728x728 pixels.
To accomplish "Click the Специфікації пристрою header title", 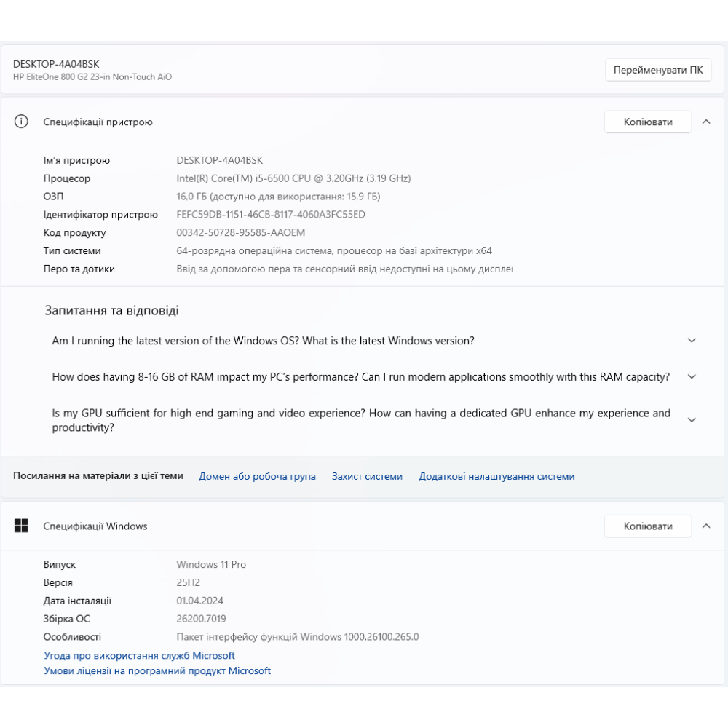I will coord(98,122).
